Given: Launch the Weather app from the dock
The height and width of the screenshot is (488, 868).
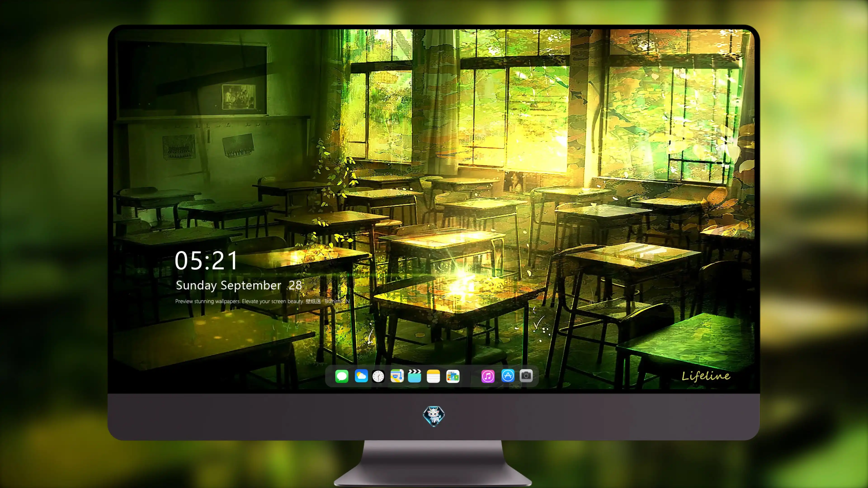Looking at the screenshot, I should click(x=361, y=376).
